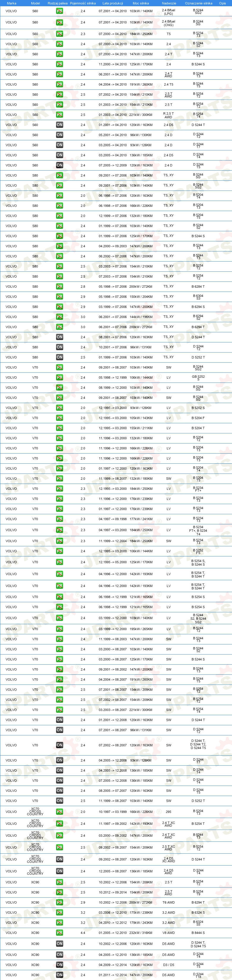This screenshot has height=980, width=232.
Task: Click diesel icon in S60 07.2005 -> 12.2009 row
Action: [x=60, y=165]
